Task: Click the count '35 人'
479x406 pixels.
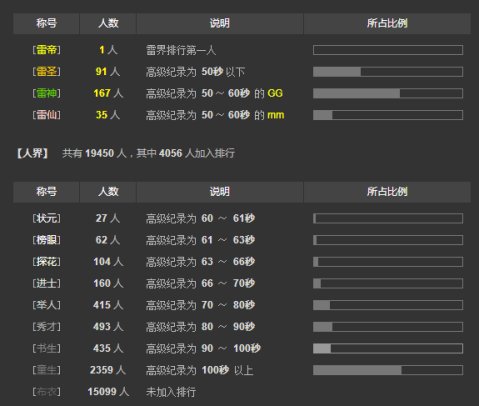Action: pyautogui.click(x=108, y=115)
